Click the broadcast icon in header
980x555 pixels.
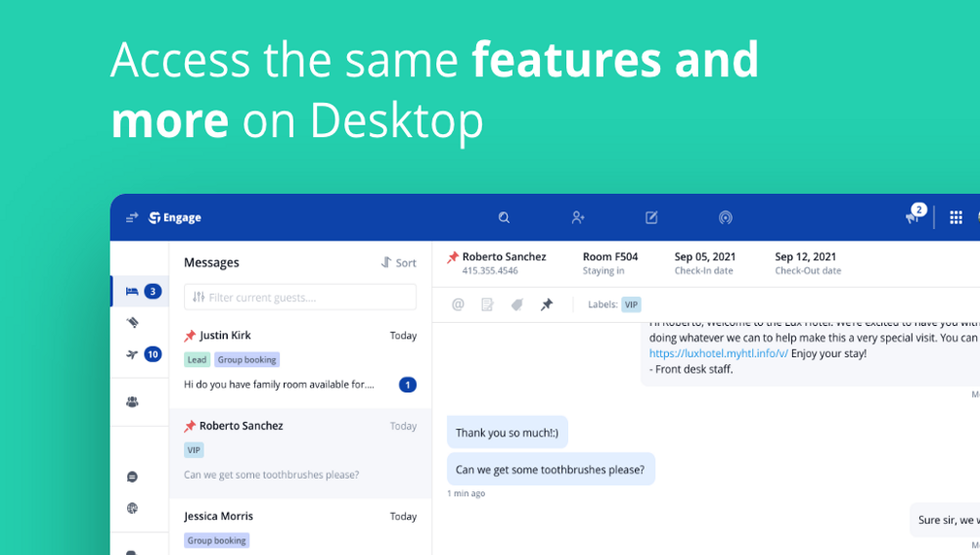tap(725, 217)
